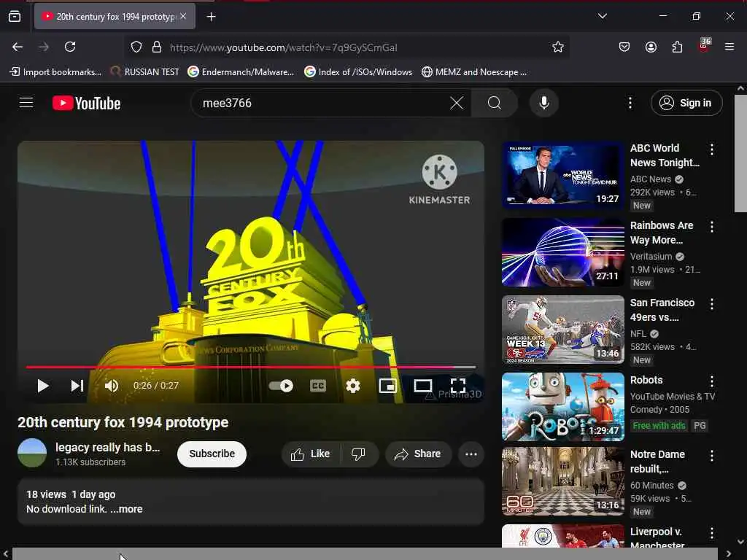This screenshot has height=560, width=747.
Task: Play the video
Action: pyautogui.click(x=43, y=386)
